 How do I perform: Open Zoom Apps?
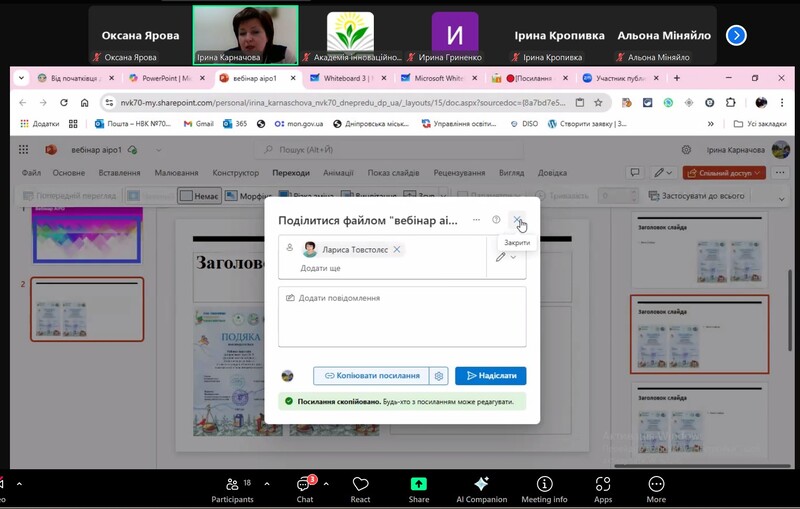[603, 490]
